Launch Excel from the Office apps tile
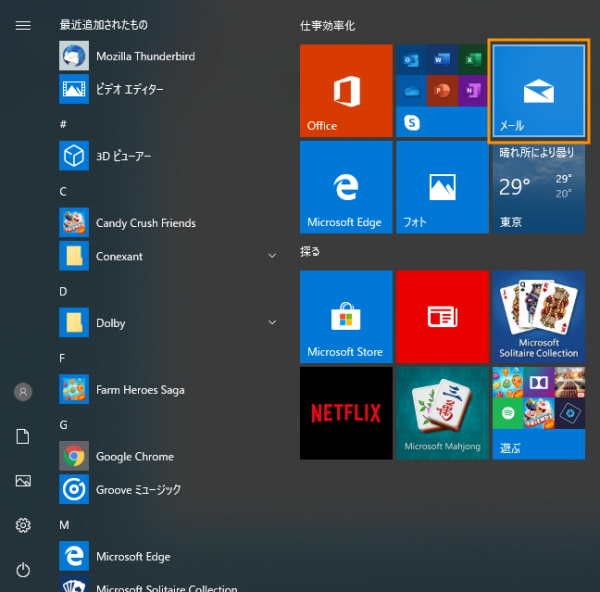 (x=473, y=60)
